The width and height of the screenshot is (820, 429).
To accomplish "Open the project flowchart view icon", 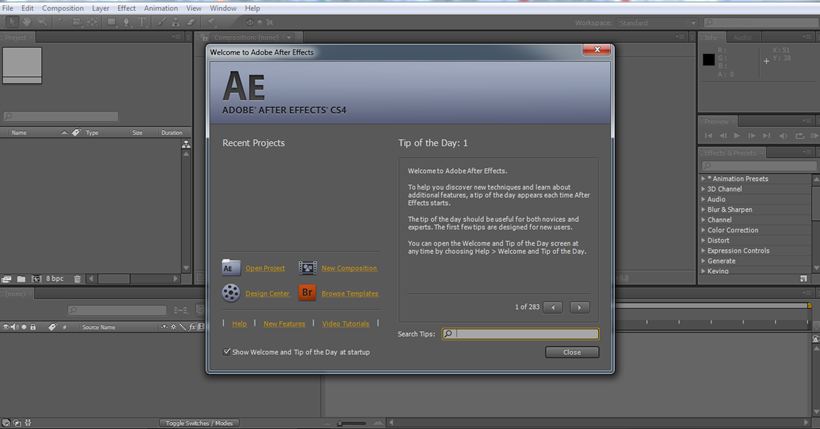I will tap(186, 145).
